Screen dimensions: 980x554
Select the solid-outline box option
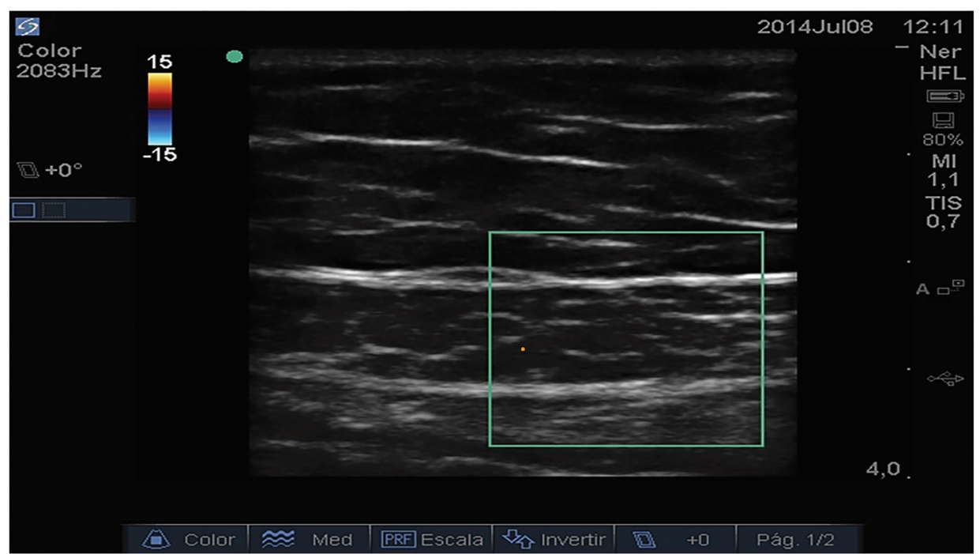coord(24,209)
